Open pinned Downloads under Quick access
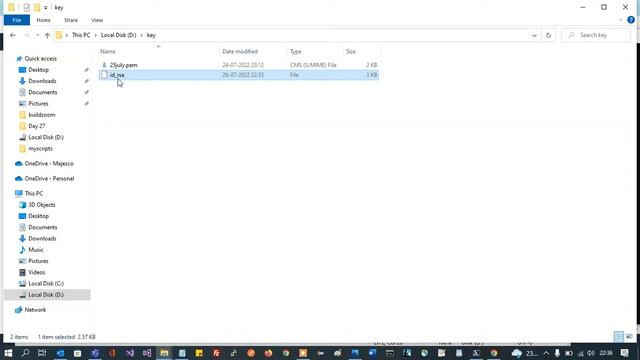 click(x=42, y=81)
